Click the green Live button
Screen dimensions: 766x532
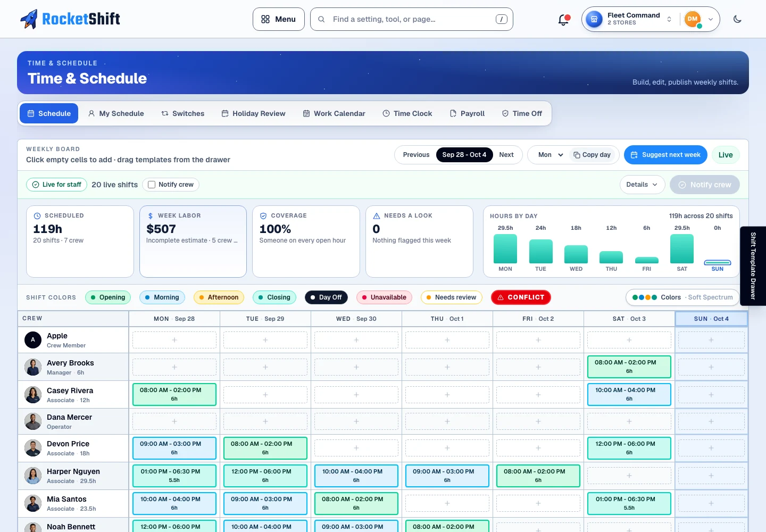[x=726, y=155]
